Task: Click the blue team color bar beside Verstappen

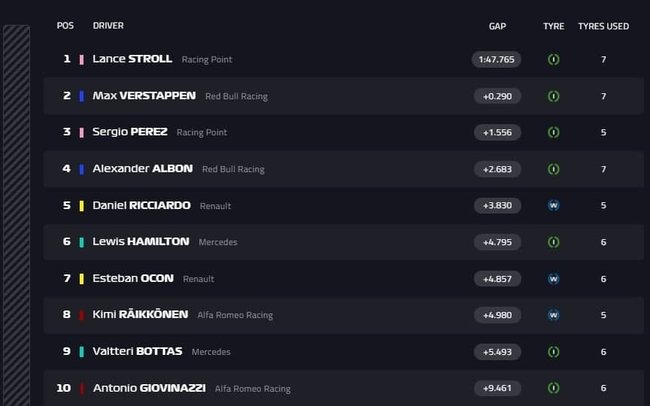Action: [x=81, y=96]
